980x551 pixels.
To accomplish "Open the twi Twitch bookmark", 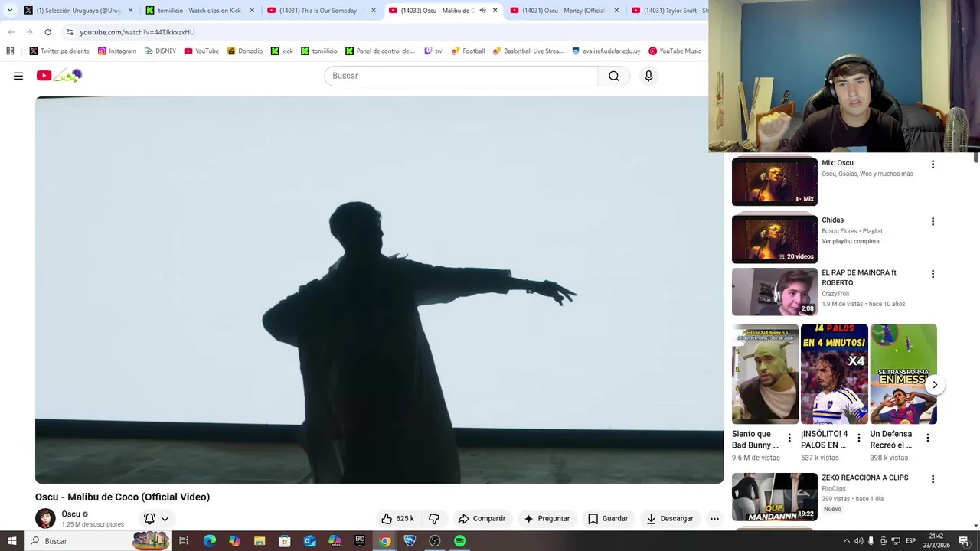I will [x=434, y=51].
